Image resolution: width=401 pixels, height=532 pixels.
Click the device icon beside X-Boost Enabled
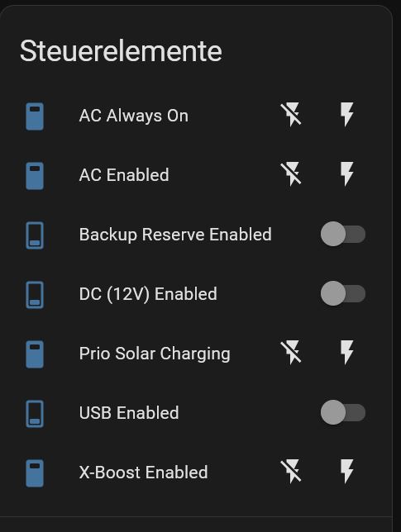click(35, 473)
